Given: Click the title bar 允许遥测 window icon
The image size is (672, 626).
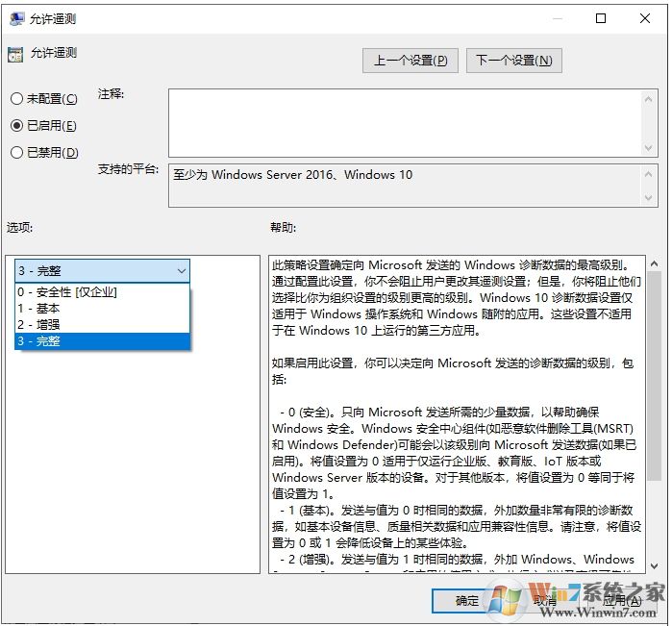Looking at the screenshot, I should click(17, 18).
